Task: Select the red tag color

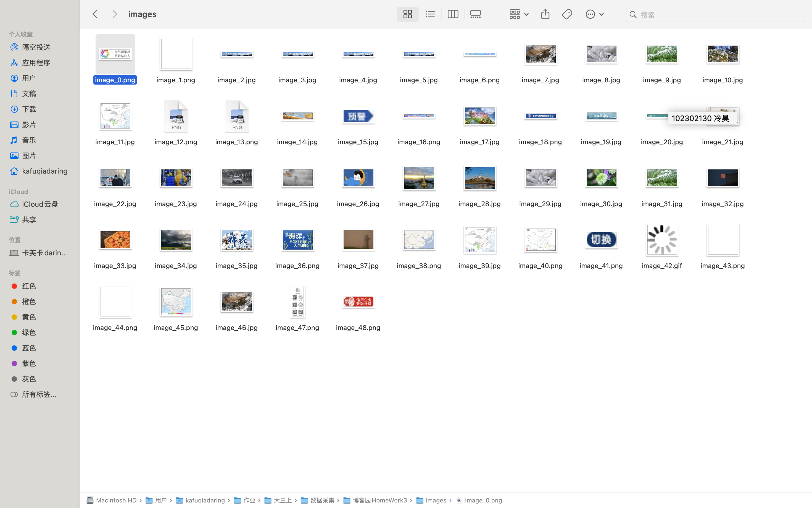Action: (29, 286)
